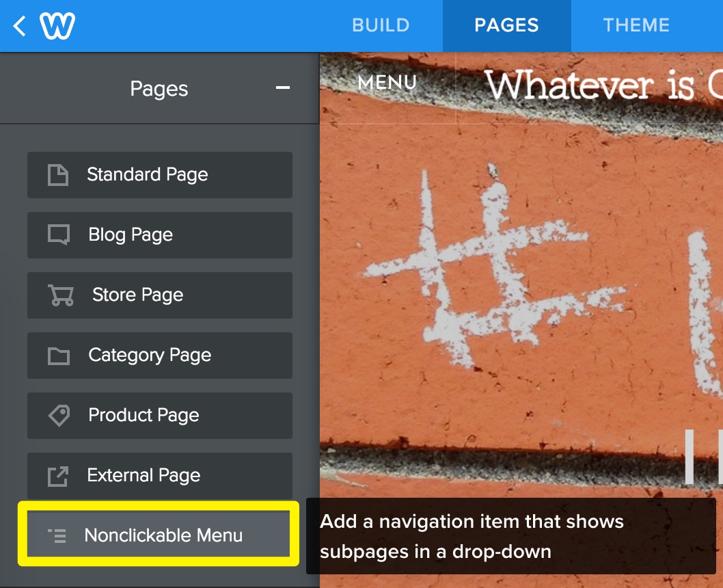Click the Nonclickable Menu list icon
Viewport: 723px width, 588px height.
(57, 535)
